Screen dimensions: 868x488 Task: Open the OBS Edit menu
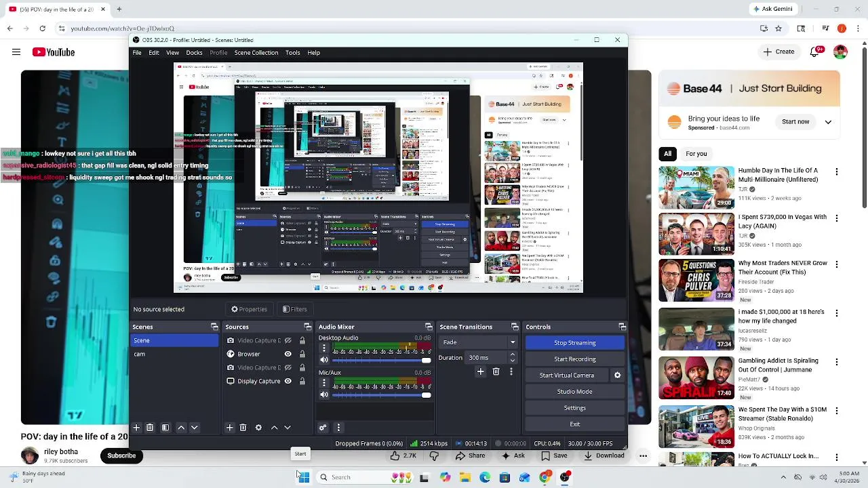point(154,52)
